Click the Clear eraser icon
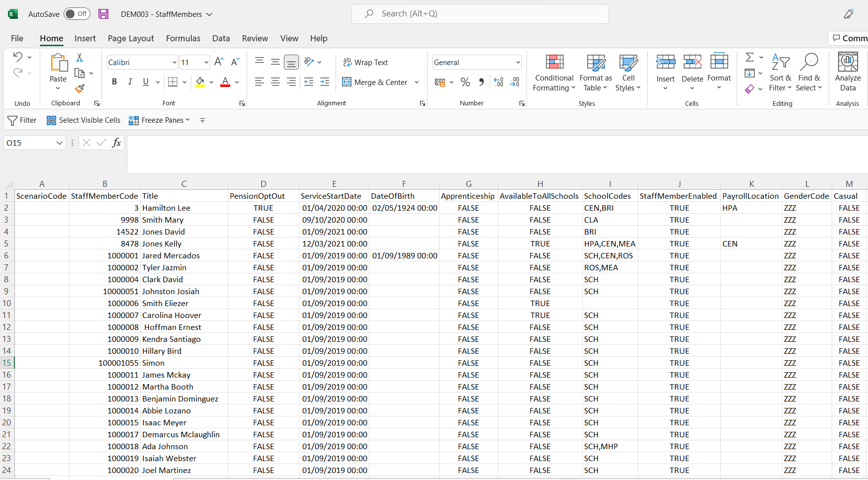This screenshot has height=480, width=868. [750, 89]
